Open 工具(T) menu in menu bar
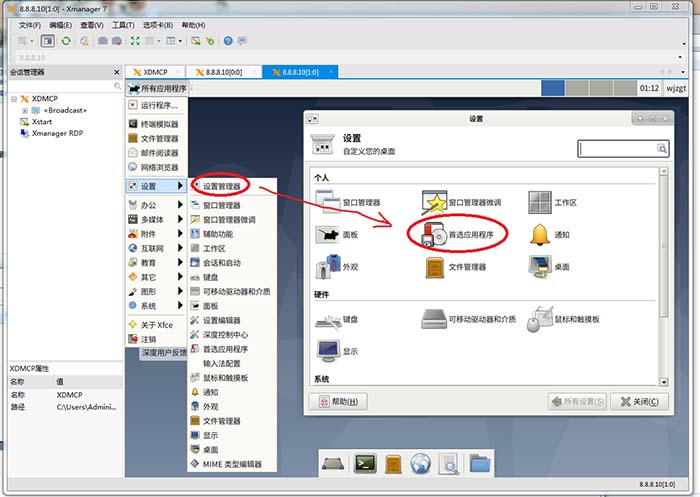700x497 pixels. 123,25
